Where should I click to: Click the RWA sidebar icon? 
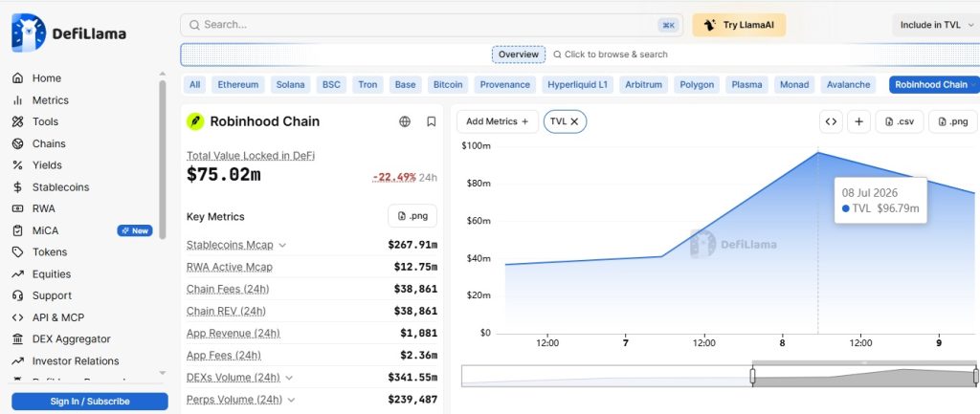tap(17, 208)
